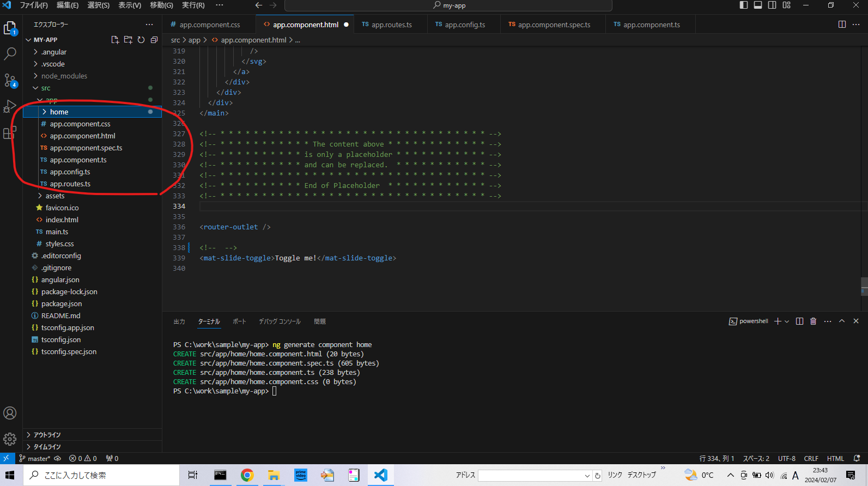Open the File menu (ファイル)

click(34, 5)
